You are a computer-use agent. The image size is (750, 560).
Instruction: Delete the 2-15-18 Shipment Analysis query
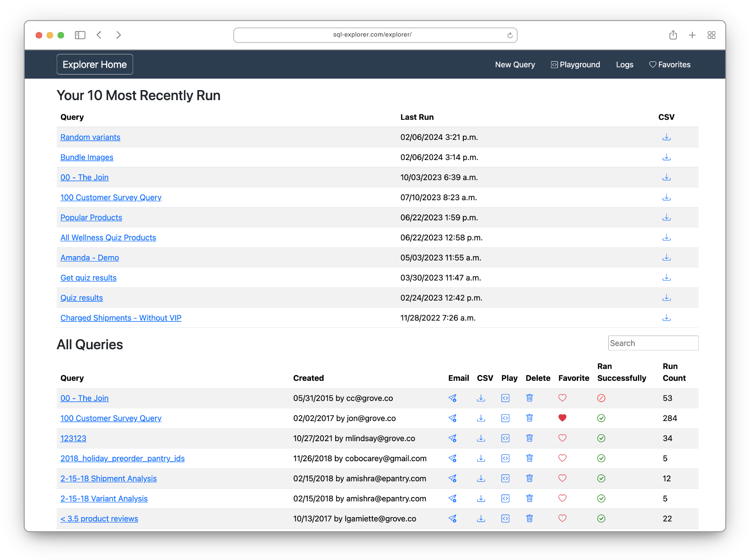529,478
